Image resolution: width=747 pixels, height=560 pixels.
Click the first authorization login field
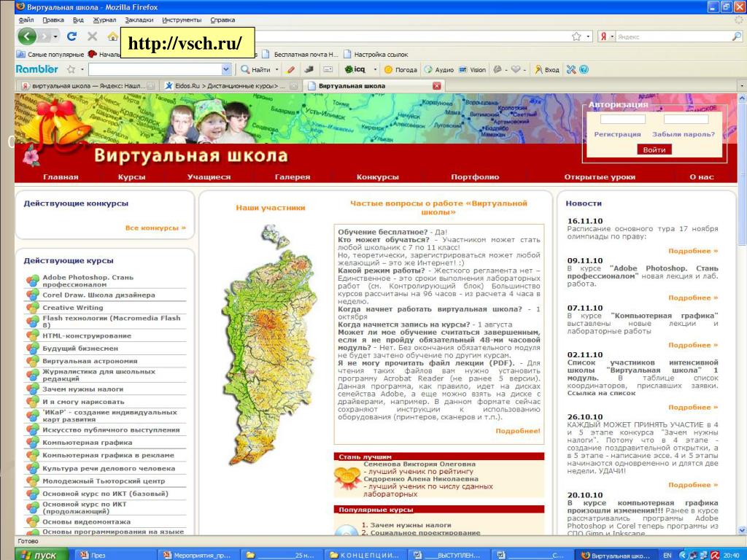pyautogui.click(x=623, y=119)
